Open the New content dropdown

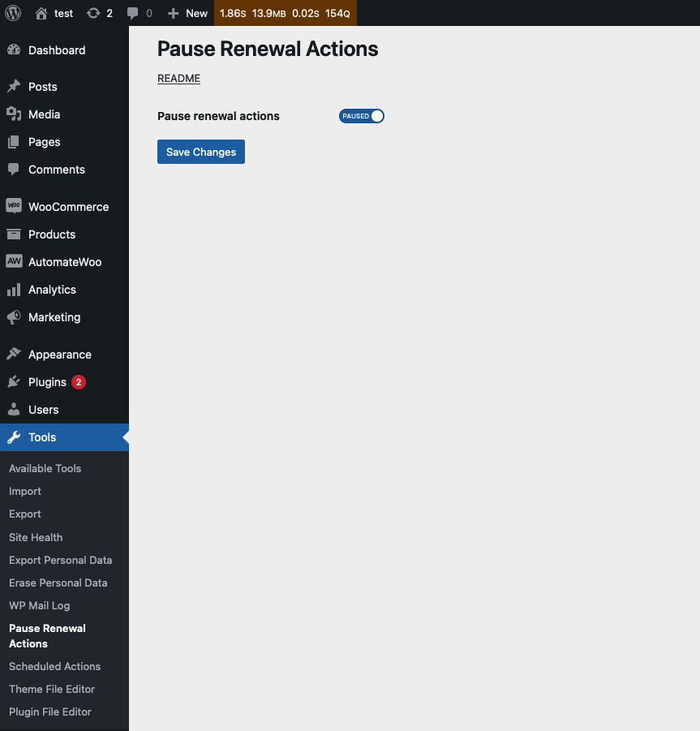pyautogui.click(x=187, y=13)
